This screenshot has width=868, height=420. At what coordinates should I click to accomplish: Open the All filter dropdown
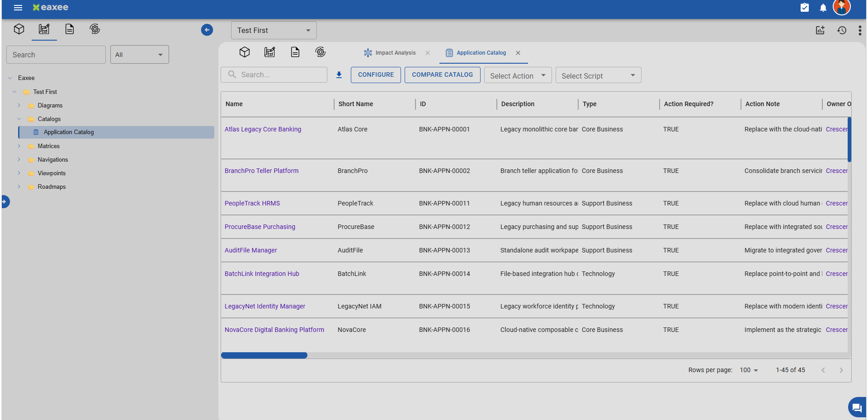tap(140, 55)
